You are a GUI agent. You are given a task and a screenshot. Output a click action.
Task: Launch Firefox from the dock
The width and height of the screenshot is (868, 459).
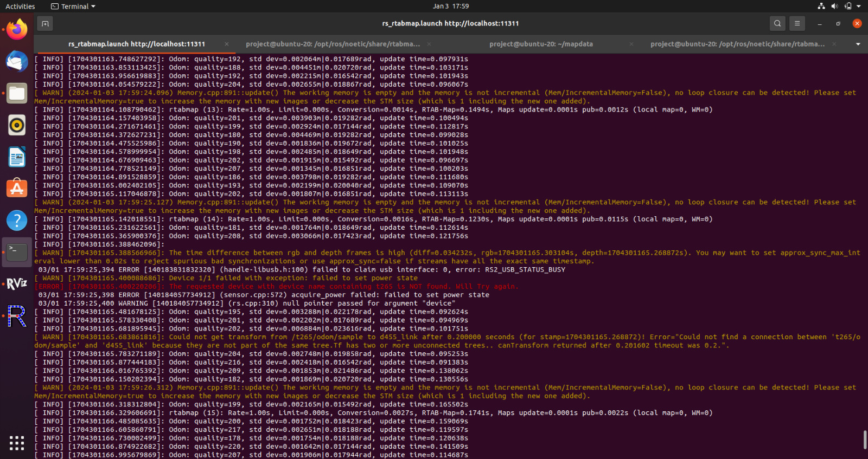point(17,29)
